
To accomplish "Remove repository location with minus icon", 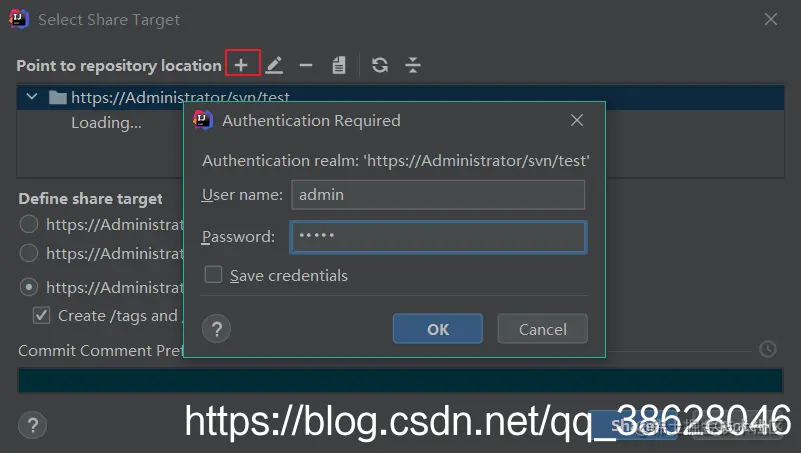I will (306, 65).
